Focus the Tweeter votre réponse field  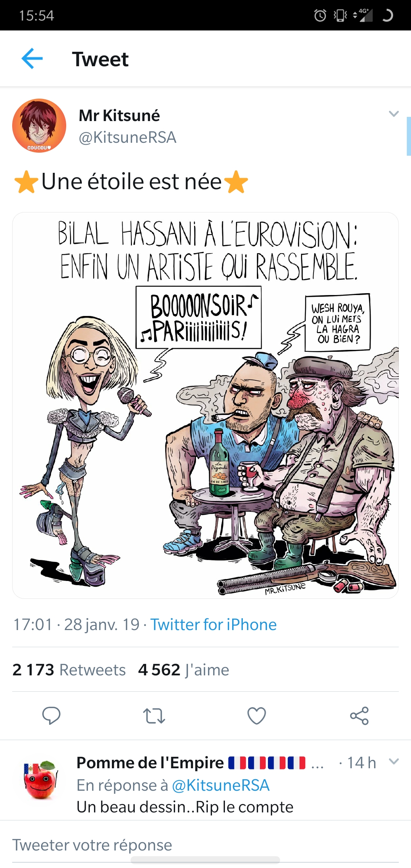point(205,845)
